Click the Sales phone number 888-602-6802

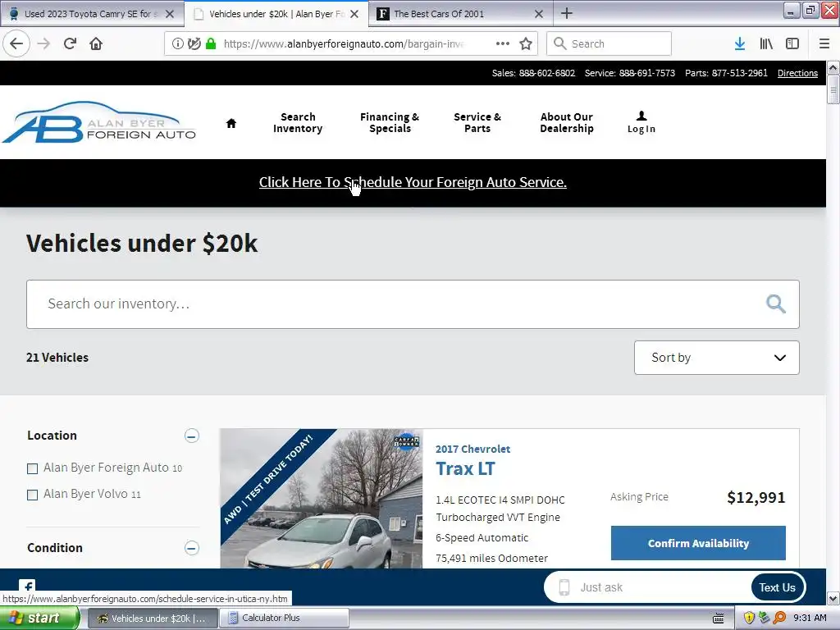(x=547, y=73)
